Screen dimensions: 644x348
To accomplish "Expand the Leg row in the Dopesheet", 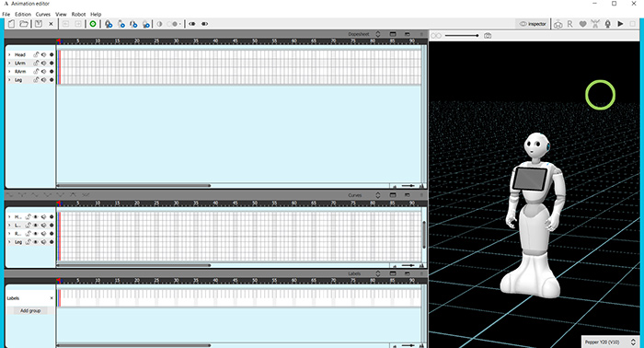I will (9, 80).
